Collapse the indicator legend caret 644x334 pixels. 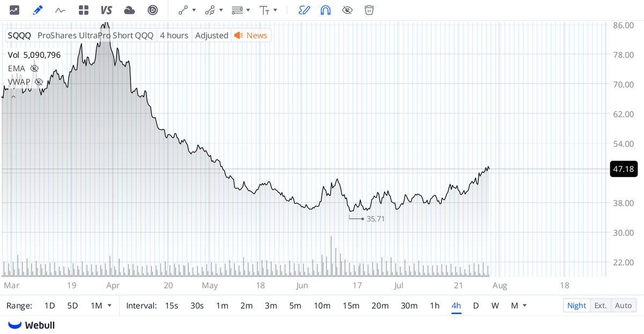coord(13,97)
